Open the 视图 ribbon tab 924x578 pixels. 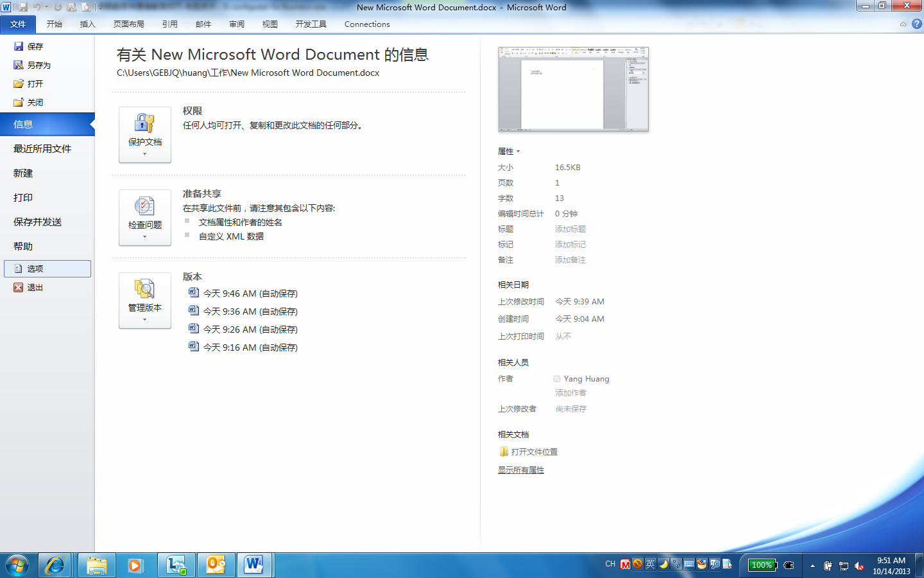270,24
